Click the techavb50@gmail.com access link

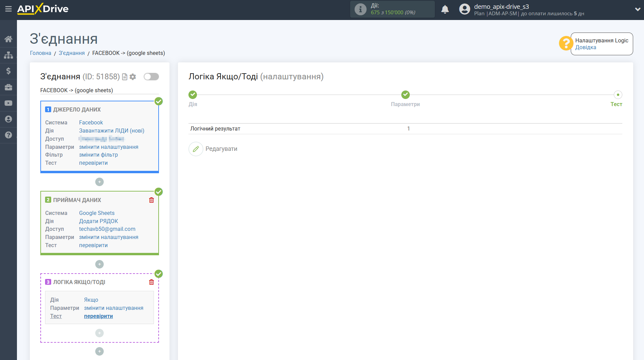coord(107,229)
